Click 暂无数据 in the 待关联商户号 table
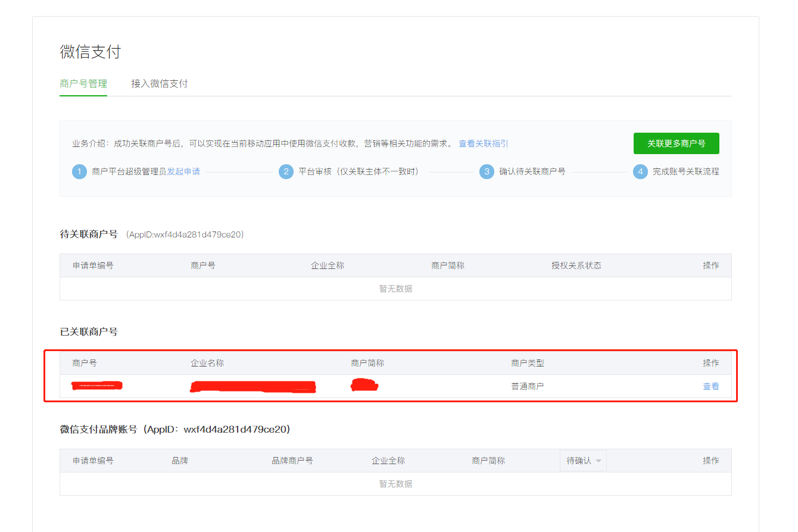The image size is (798, 532). pos(396,289)
